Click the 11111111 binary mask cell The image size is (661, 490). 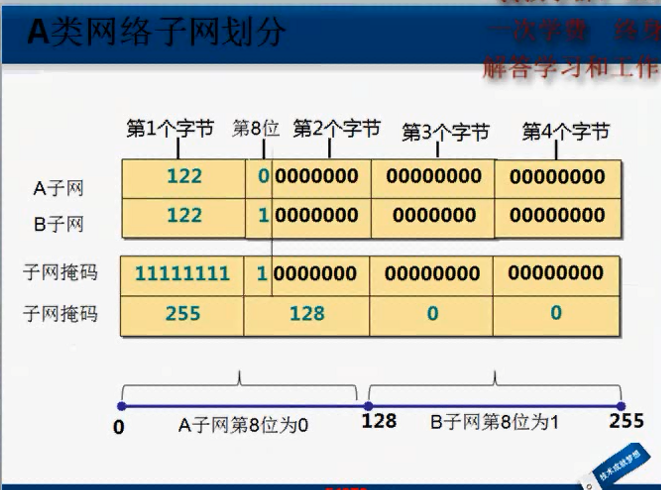click(x=181, y=273)
